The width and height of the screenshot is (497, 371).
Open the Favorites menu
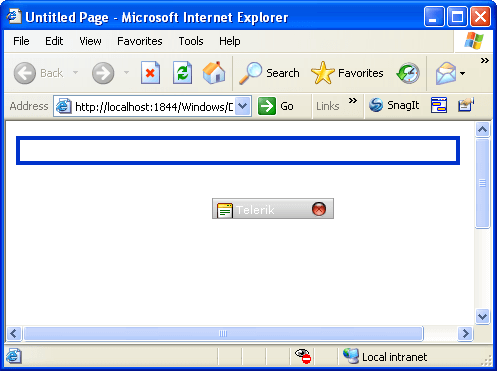pyautogui.click(x=140, y=41)
